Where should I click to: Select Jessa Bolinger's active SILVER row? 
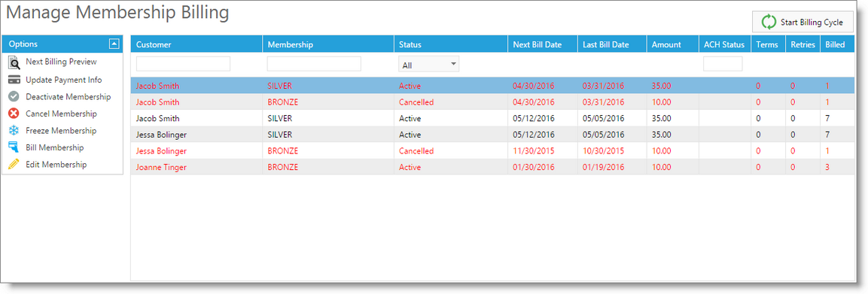(492, 135)
